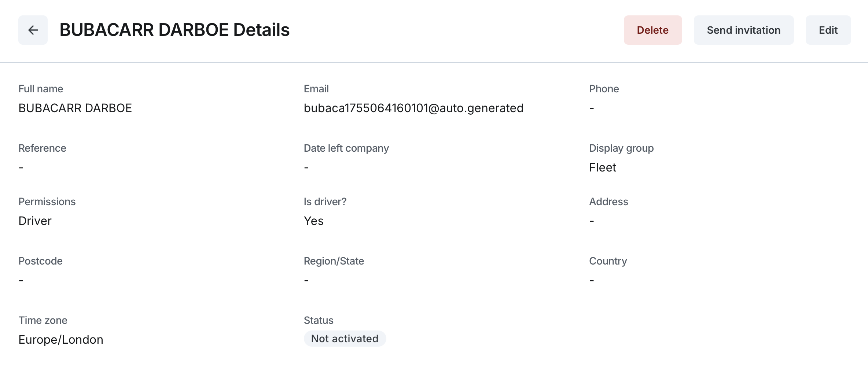
Task: Click the BUBACARR DARBOE Details heading
Action: click(x=174, y=30)
